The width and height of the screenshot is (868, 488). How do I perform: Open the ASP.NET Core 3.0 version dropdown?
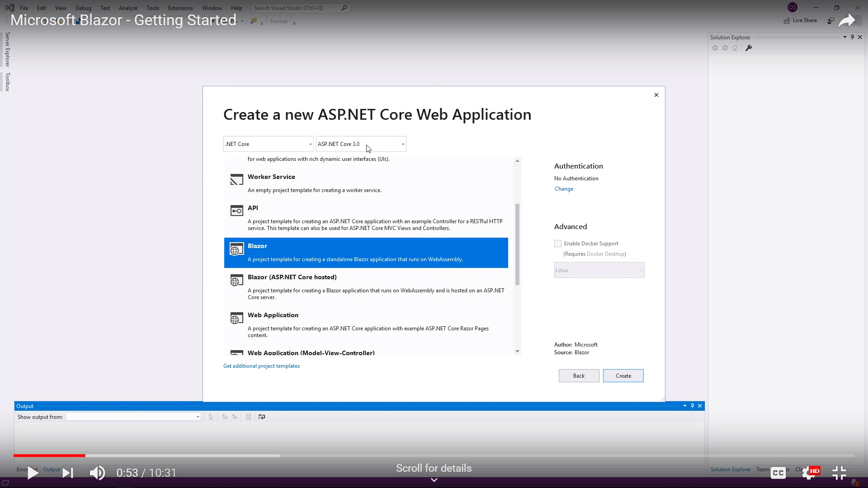pyautogui.click(x=403, y=144)
